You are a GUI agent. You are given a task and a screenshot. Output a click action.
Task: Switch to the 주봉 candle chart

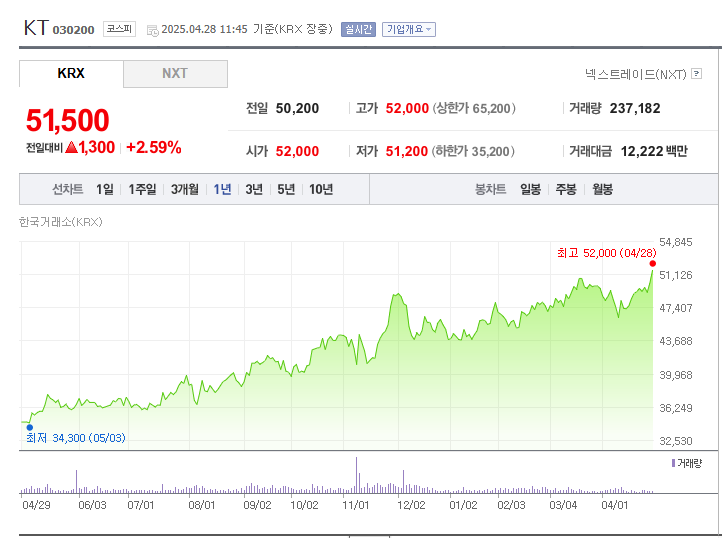click(566, 189)
